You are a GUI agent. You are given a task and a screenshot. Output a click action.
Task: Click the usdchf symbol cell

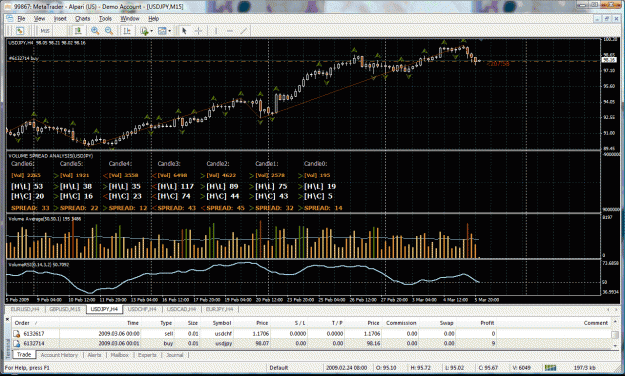click(x=223, y=334)
